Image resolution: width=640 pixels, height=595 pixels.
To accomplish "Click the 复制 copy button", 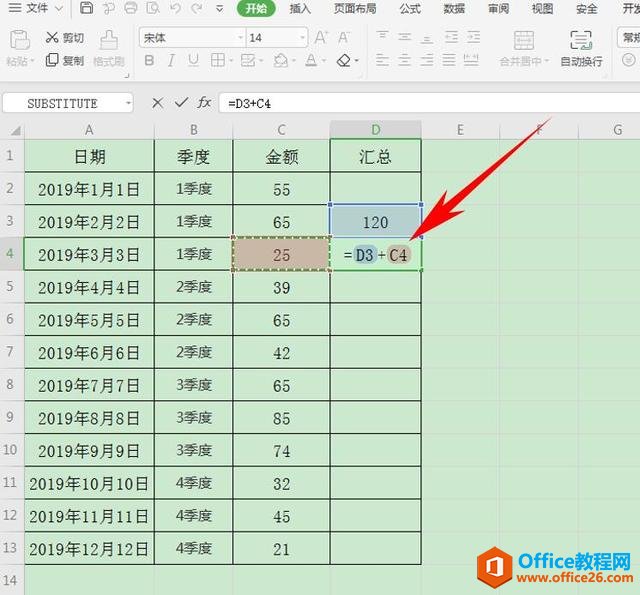I will [65, 60].
